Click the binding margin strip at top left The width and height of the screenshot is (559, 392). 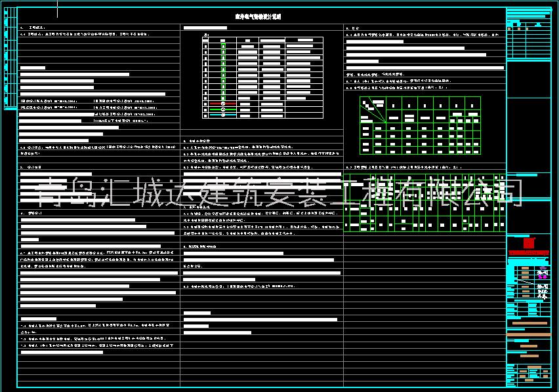pos(8,52)
